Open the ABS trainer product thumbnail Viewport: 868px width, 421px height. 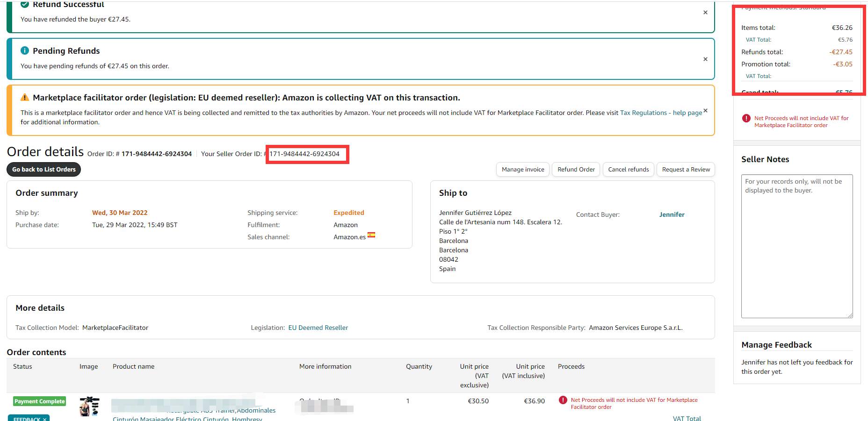tap(89, 406)
